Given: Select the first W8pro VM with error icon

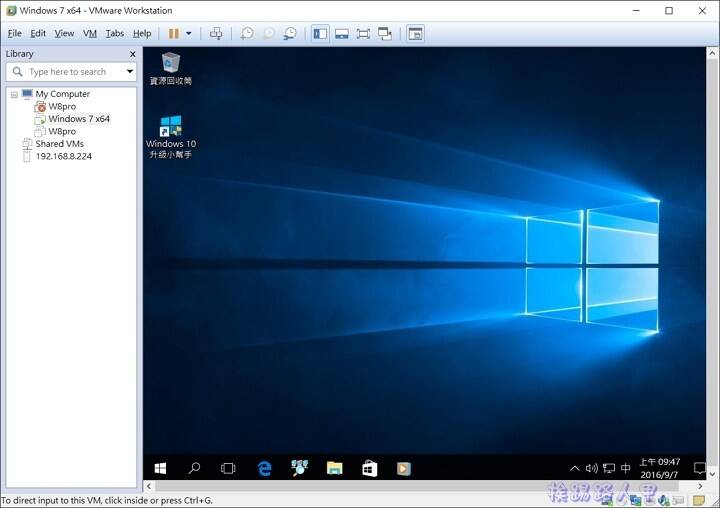Looking at the screenshot, I should [56, 107].
